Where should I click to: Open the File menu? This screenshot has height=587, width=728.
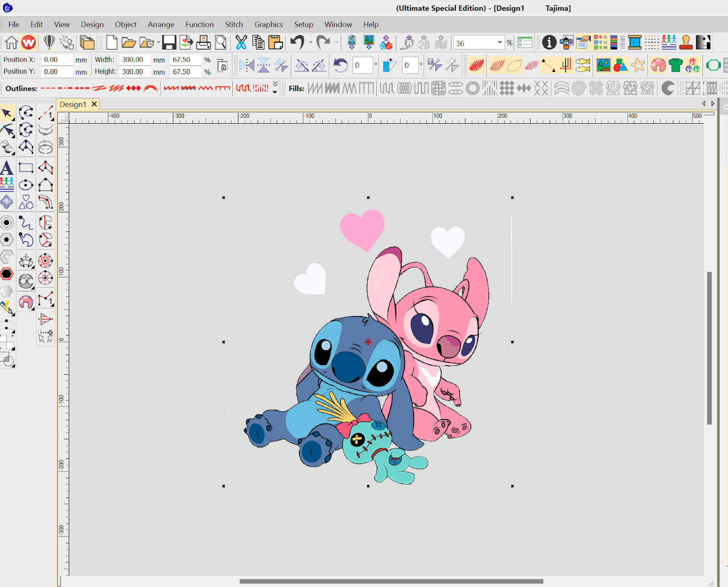coord(14,25)
